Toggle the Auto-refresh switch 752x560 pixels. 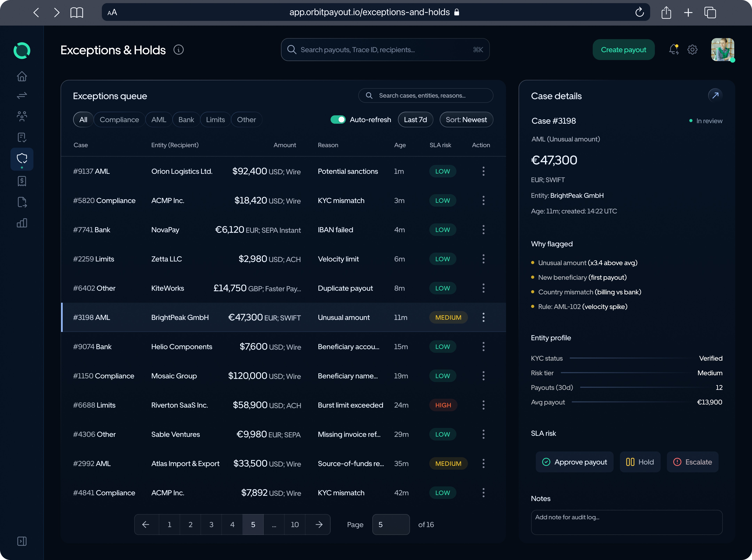338,120
